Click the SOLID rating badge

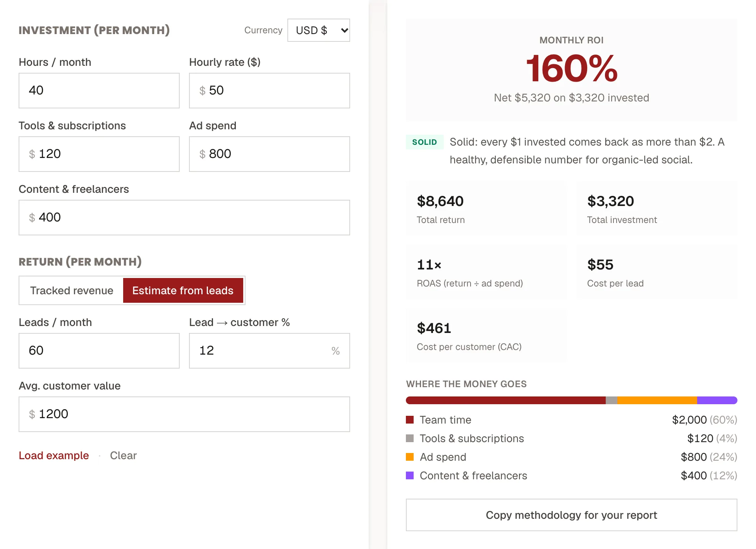(424, 142)
